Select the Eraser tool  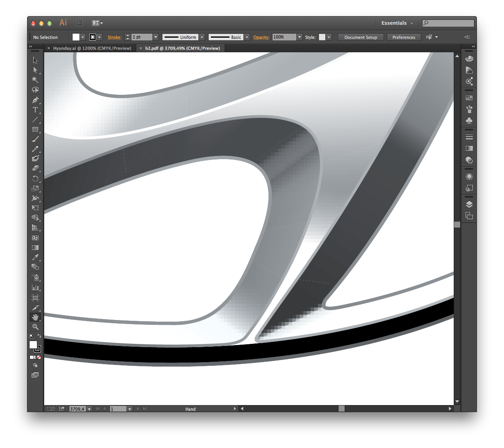pos(35,168)
